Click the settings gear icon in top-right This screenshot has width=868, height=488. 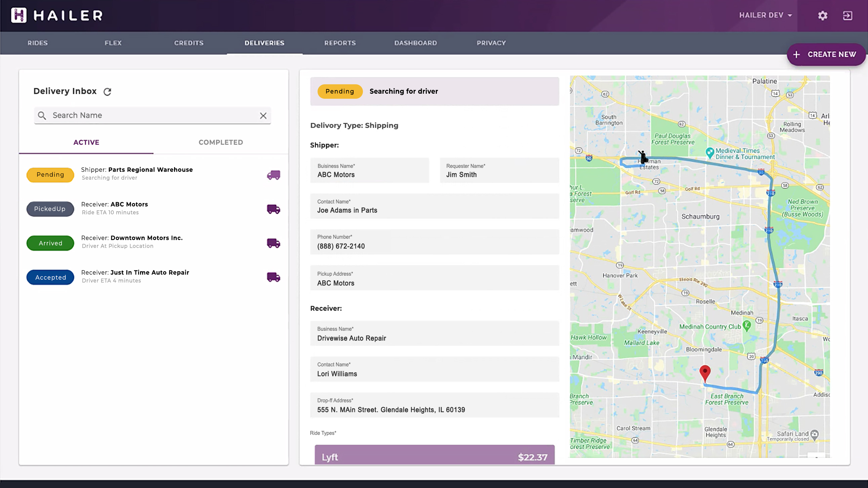point(823,15)
